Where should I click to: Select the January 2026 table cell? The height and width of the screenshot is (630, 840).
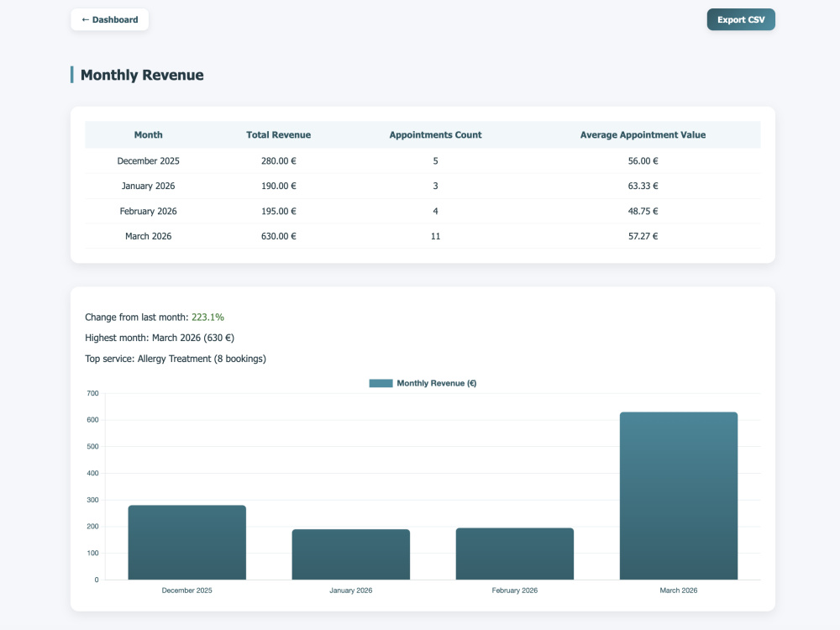(149, 186)
